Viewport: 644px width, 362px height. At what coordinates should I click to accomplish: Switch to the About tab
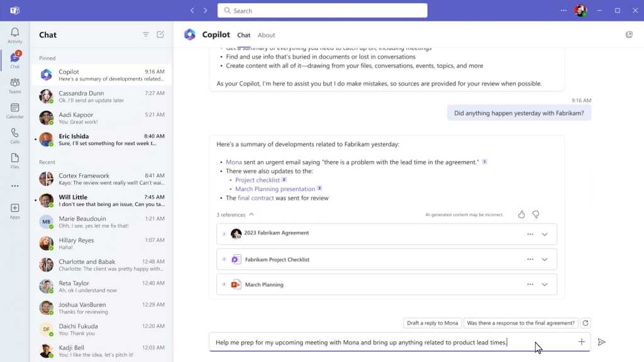(x=266, y=35)
